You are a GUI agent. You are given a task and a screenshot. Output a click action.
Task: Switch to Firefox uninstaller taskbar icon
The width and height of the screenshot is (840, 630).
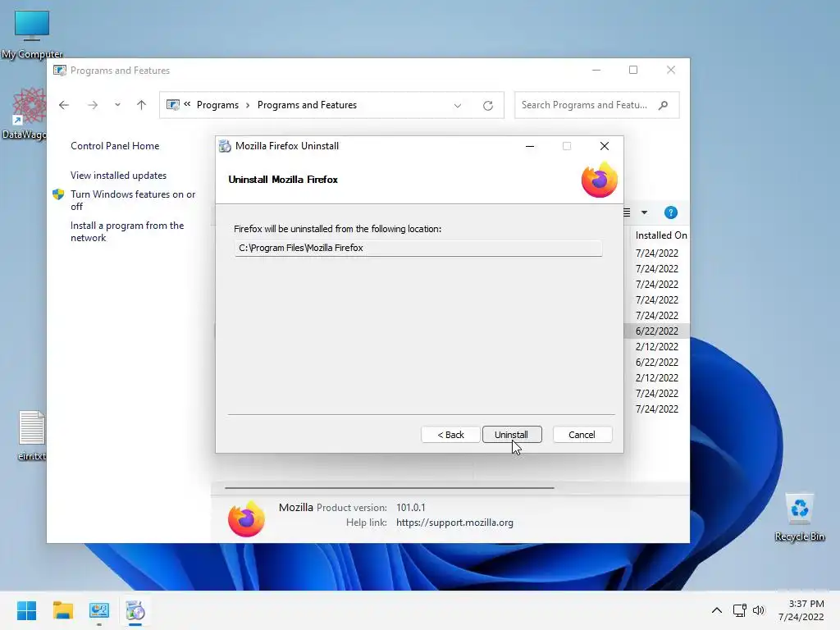point(135,610)
